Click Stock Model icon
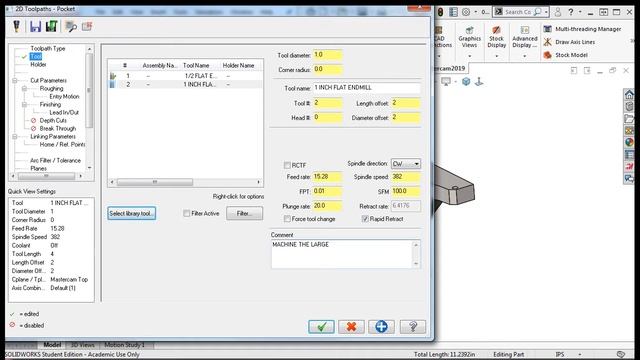640x360 pixels. pos(548,55)
